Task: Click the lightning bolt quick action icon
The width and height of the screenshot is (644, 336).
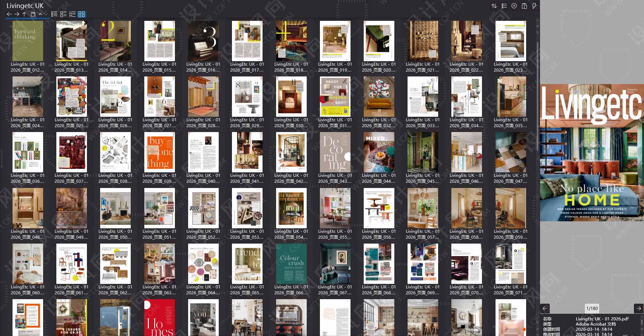Action: (534, 6)
